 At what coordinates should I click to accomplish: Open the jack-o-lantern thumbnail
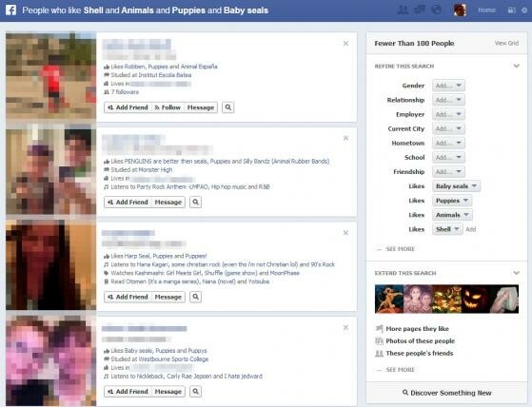[x=475, y=299]
